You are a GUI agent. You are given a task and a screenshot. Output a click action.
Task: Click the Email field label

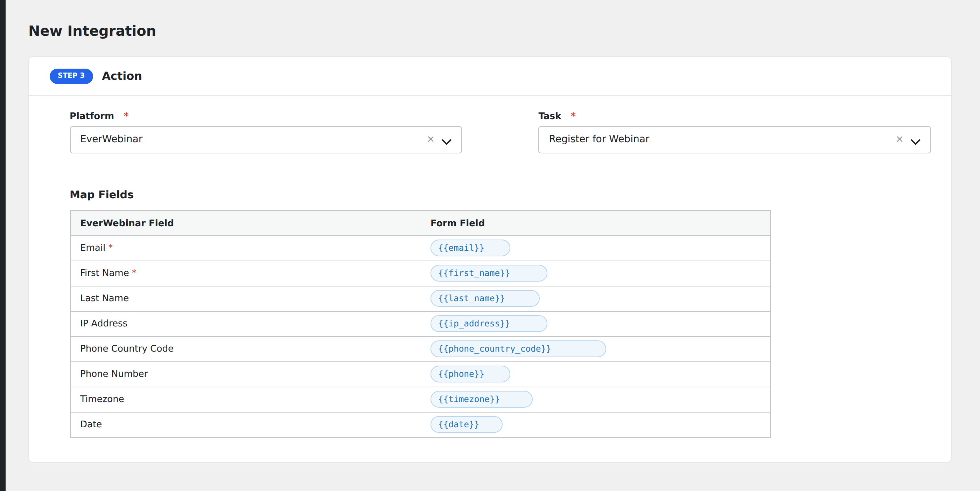click(92, 248)
